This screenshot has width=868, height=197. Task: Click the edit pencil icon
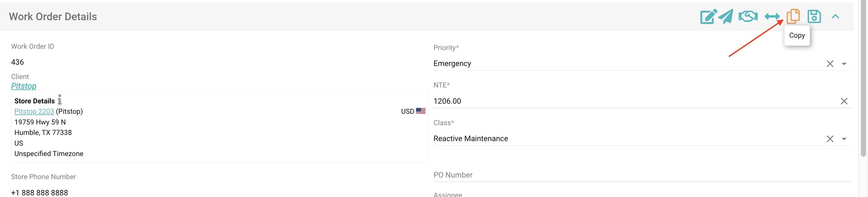pyautogui.click(x=708, y=17)
